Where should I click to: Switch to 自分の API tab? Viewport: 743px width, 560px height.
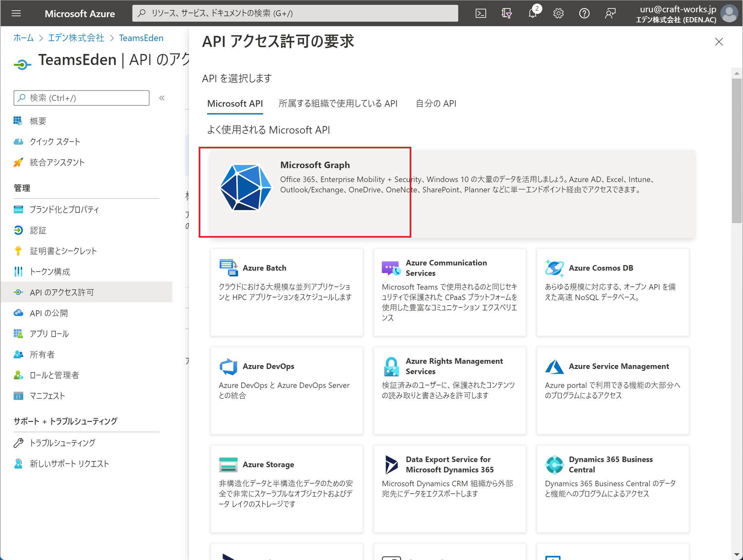pyautogui.click(x=436, y=104)
